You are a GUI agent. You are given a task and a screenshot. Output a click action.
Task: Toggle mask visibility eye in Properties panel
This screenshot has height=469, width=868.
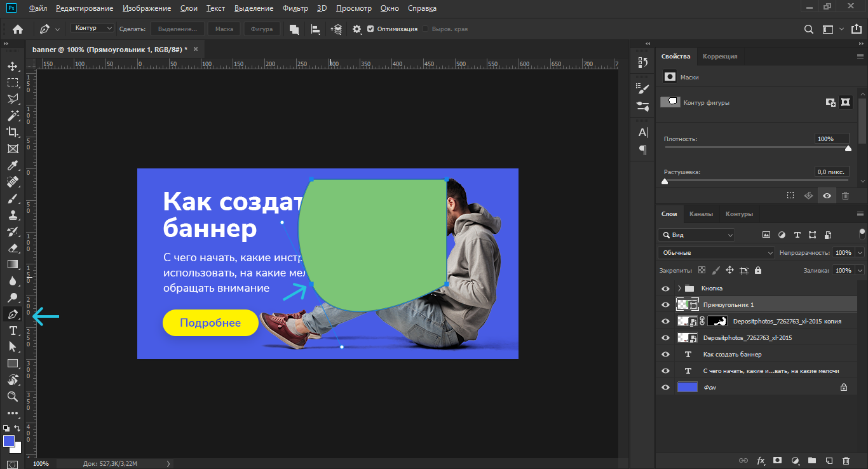pyautogui.click(x=827, y=196)
